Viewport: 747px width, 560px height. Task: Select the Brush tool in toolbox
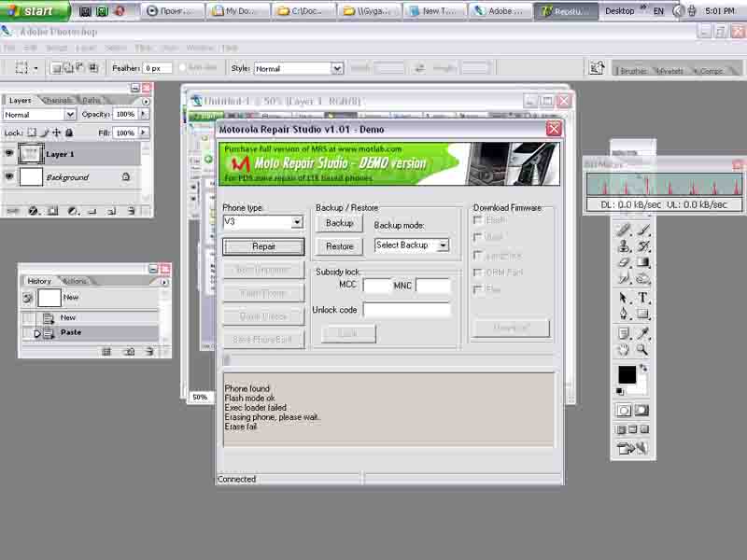642,230
